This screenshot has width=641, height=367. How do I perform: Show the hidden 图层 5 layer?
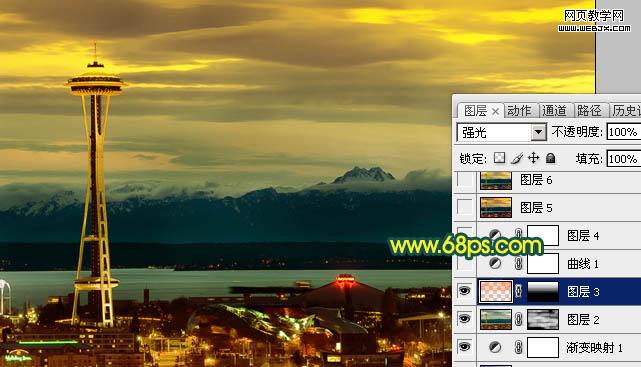pyautogui.click(x=465, y=207)
